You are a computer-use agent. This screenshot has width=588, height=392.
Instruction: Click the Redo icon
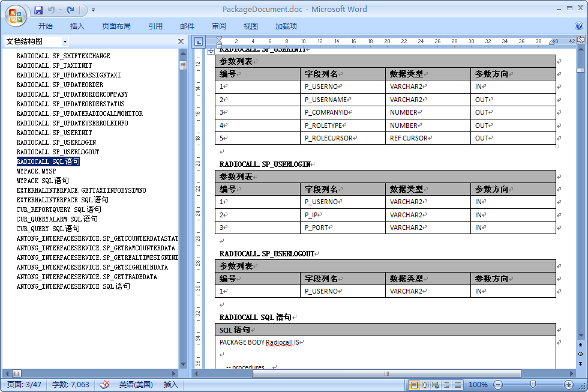coord(70,10)
